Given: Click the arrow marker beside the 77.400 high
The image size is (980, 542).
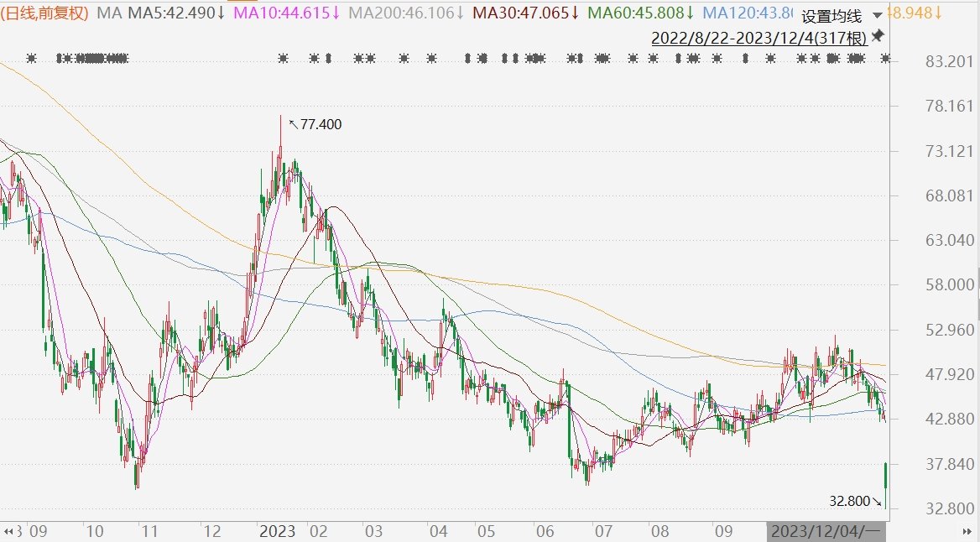Looking at the screenshot, I should pyautogui.click(x=293, y=124).
